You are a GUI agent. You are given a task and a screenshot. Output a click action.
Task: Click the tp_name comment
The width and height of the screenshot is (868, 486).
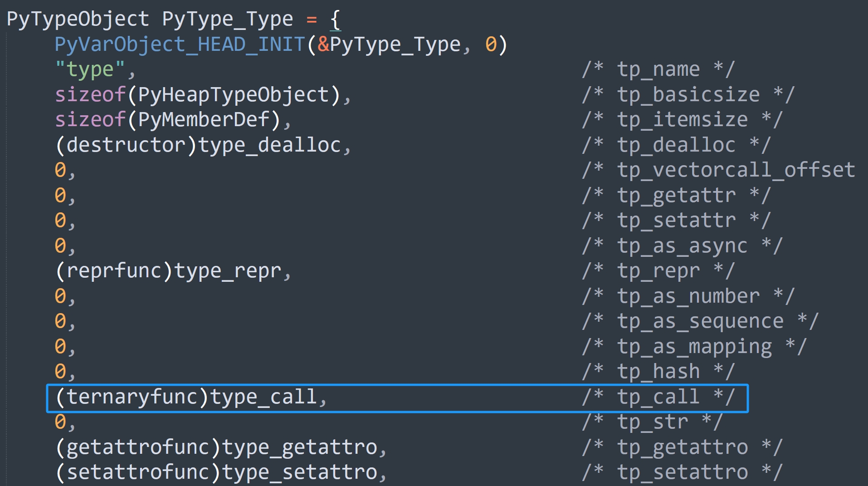click(x=658, y=69)
